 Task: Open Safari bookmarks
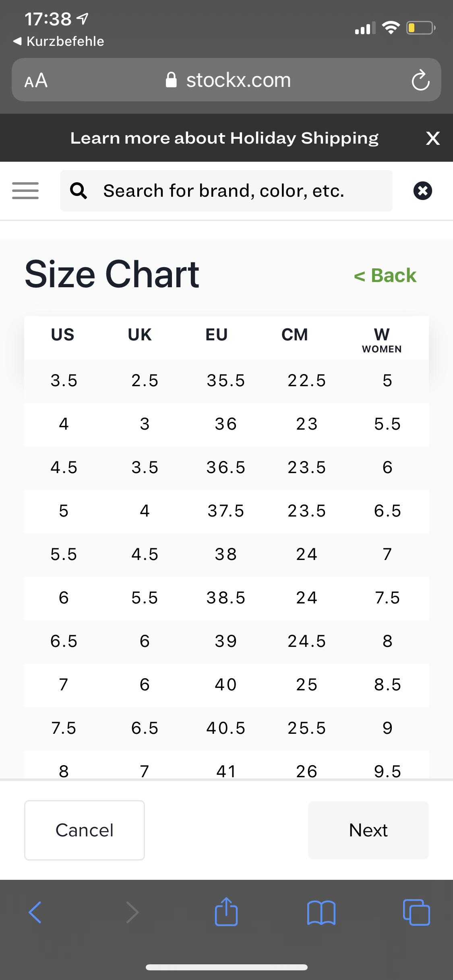[321, 912]
